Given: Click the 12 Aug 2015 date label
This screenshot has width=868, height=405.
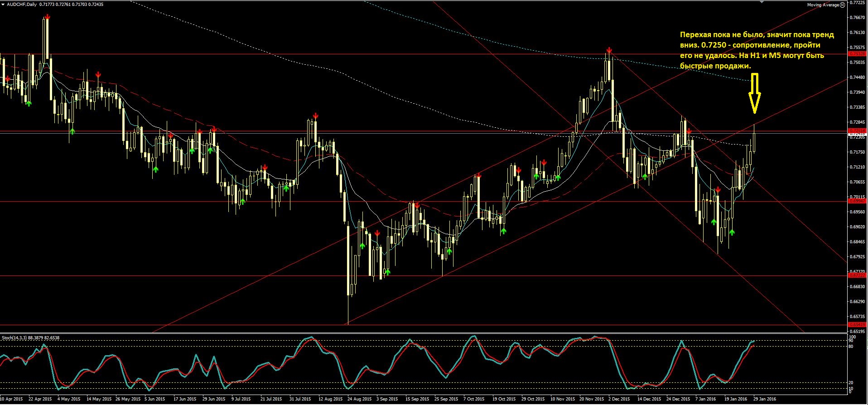Looking at the screenshot, I should pyautogui.click(x=331, y=400).
